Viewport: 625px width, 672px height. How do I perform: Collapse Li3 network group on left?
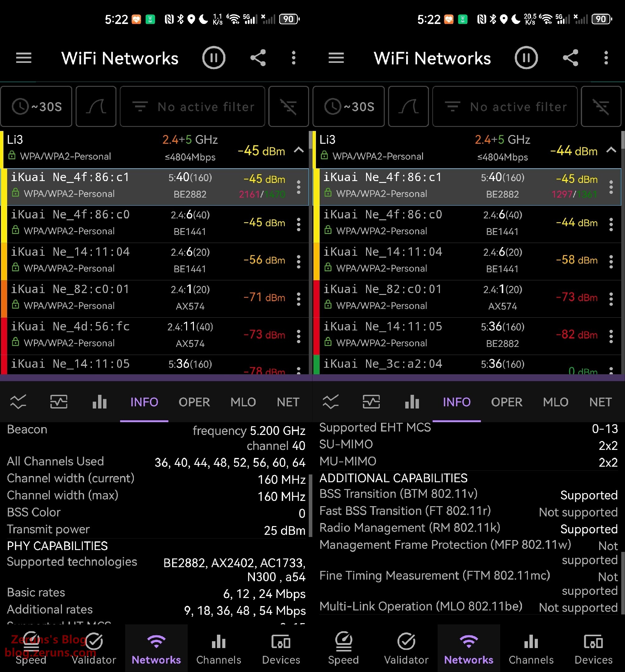point(298,150)
